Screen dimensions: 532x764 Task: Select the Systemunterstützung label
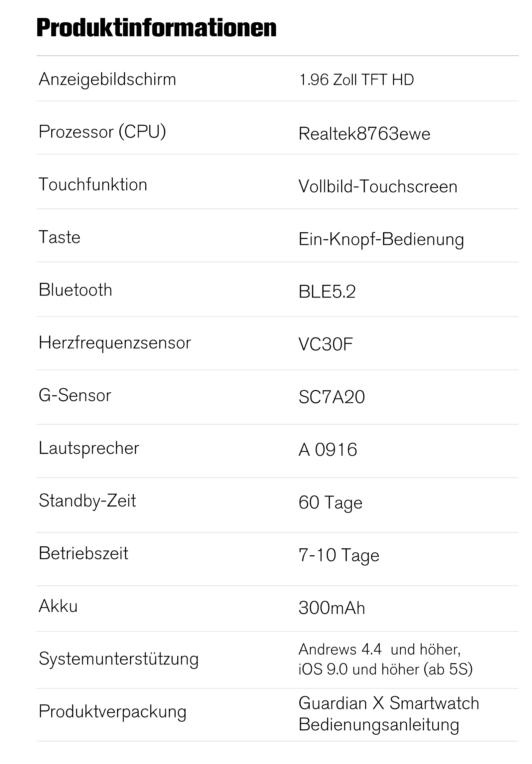pos(119,659)
